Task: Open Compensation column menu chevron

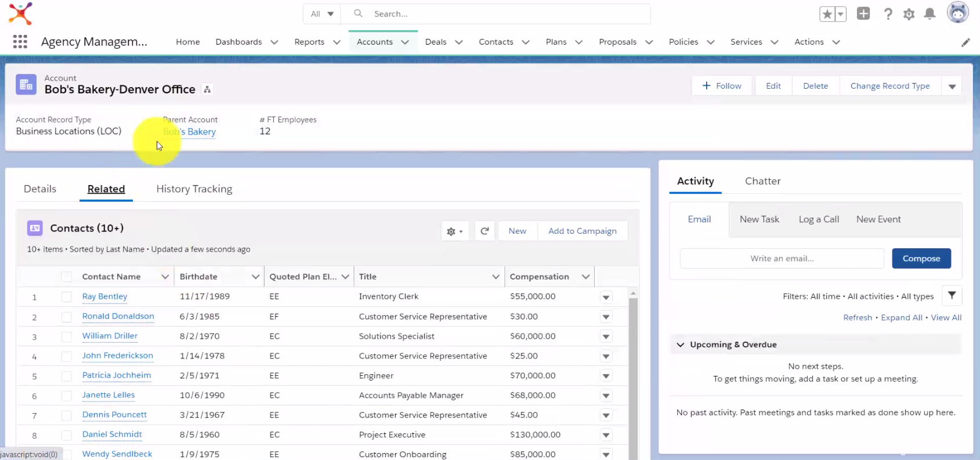Action: 585,277
